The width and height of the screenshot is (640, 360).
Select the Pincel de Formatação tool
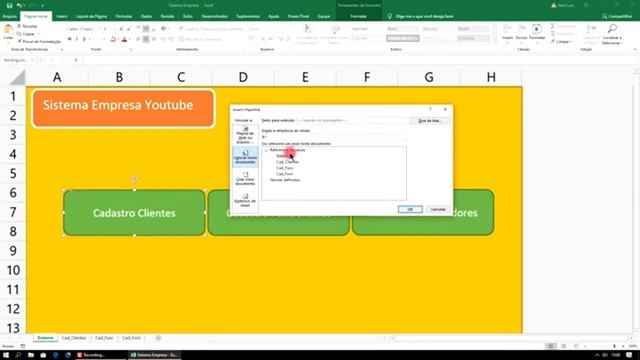pos(39,41)
